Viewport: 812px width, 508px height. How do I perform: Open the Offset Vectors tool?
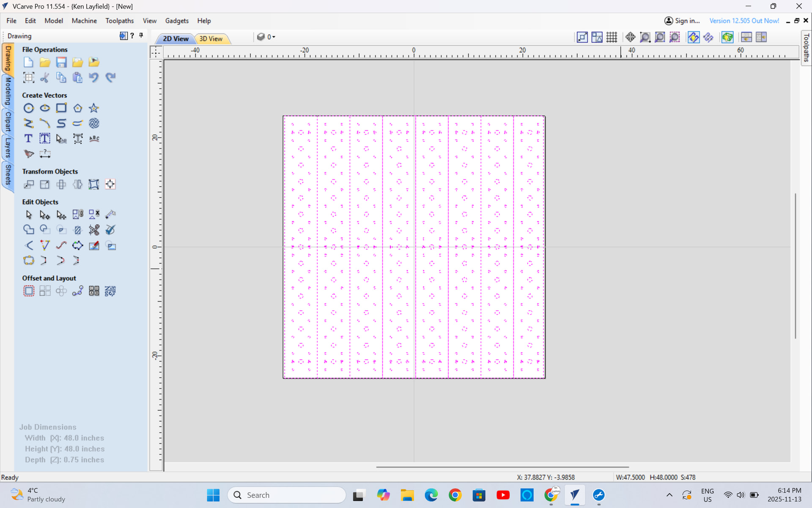coord(28,291)
